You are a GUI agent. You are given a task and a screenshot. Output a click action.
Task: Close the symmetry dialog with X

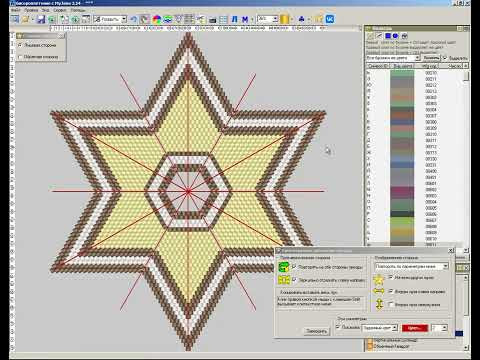point(451,250)
